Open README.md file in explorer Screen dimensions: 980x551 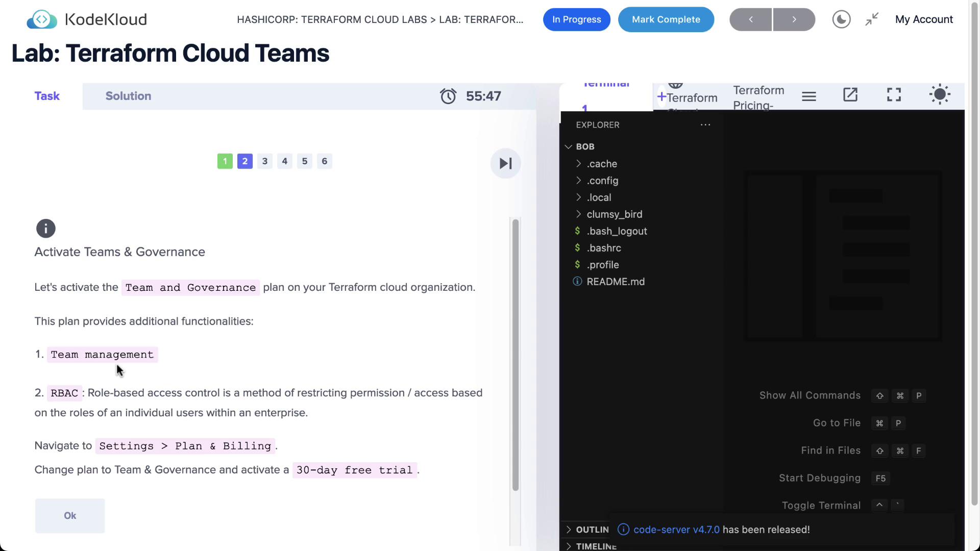click(x=615, y=282)
